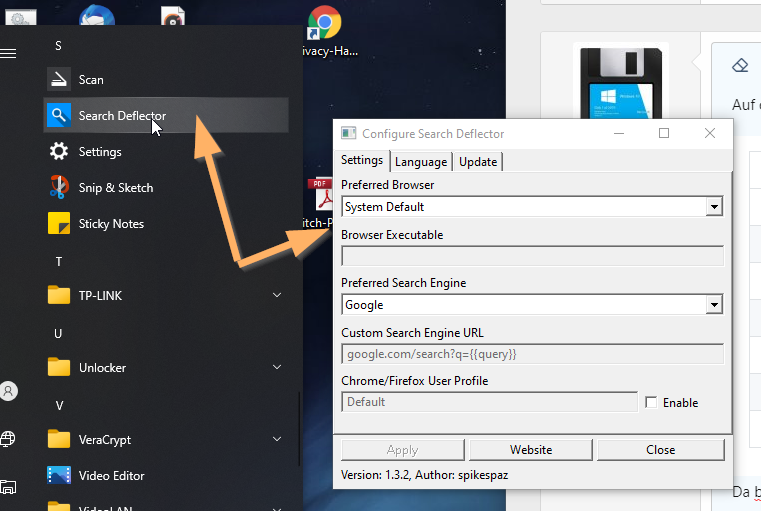Jump to letter S section header
761x511 pixels.
coord(58,46)
